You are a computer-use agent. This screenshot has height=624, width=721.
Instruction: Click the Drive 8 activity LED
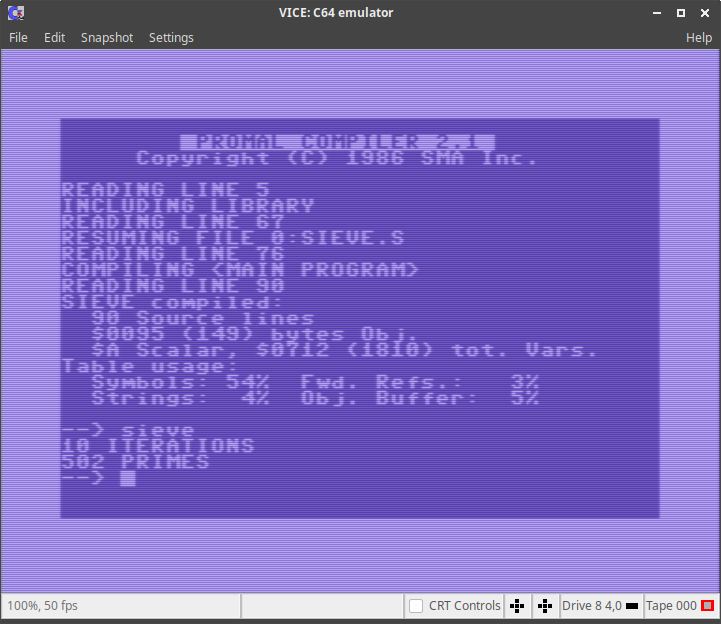(x=632, y=606)
